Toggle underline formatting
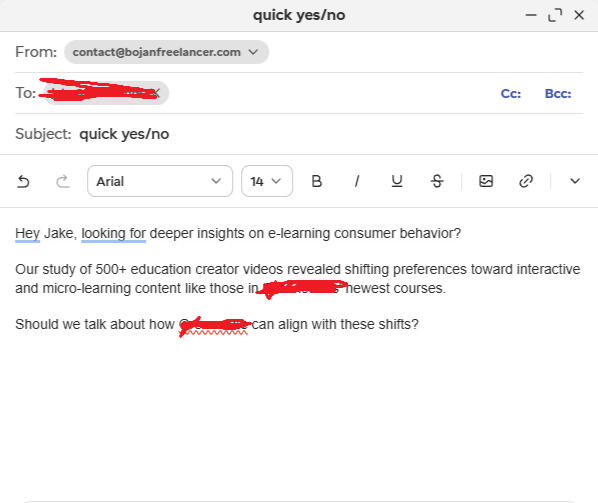Image resolution: width=598 pixels, height=503 pixels. tap(397, 181)
